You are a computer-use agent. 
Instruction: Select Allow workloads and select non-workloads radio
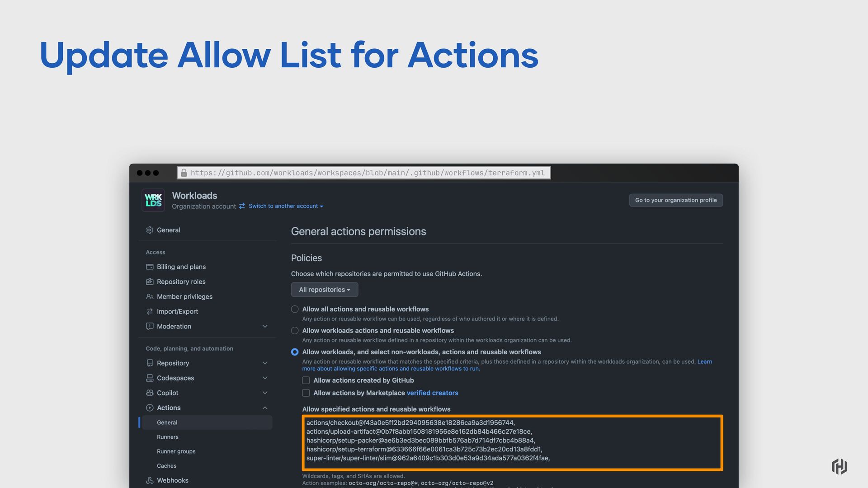[295, 352]
